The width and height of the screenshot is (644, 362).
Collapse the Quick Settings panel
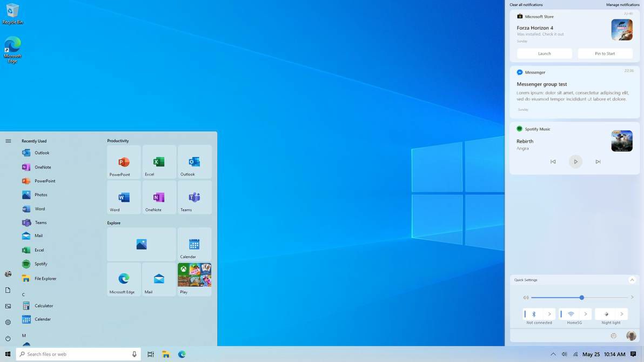click(632, 280)
